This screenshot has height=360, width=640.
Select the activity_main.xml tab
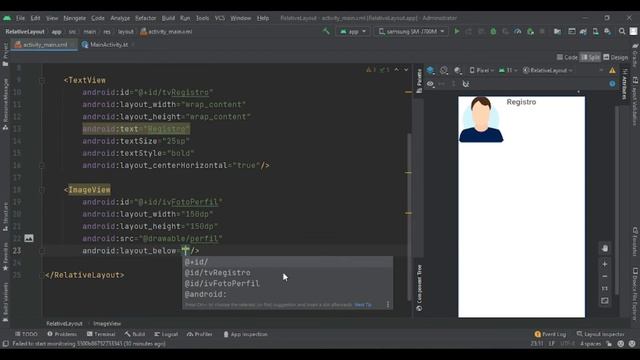click(x=44, y=44)
